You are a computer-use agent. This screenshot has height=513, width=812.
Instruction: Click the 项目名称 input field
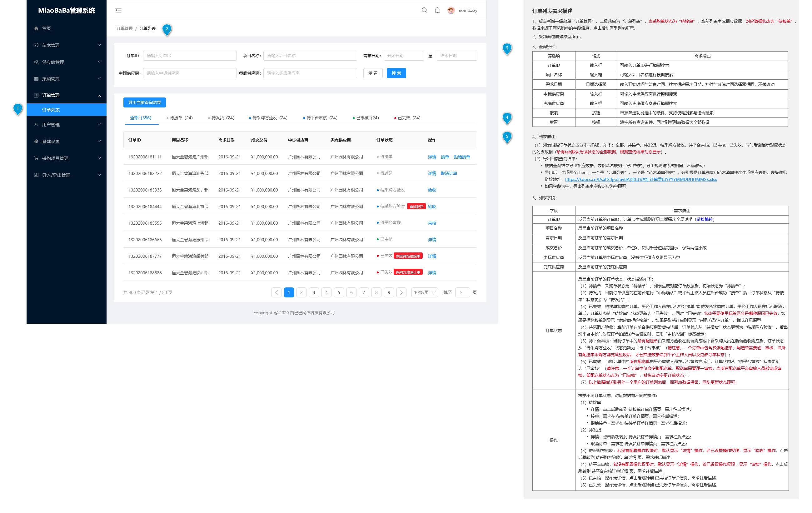pos(310,56)
